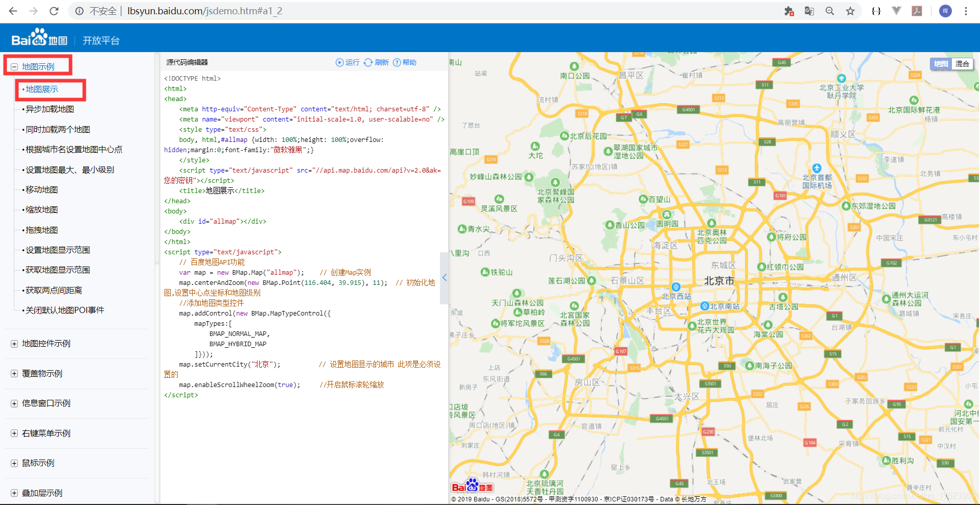Click the 北京首都国际机场 airport marker
Viewport: 980px width, 505px height.
(816, 168)
